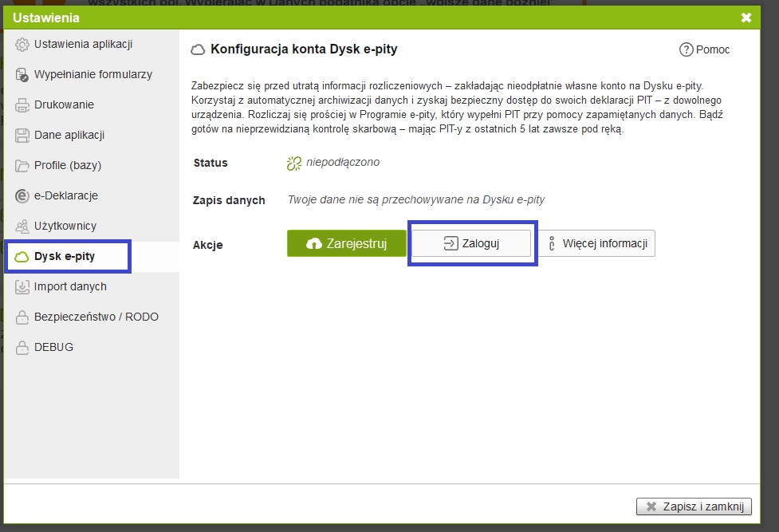This screenshot has width=779, height=532.
Task: Click the Profile (bazy) folder icon
Action: [22, 166]
